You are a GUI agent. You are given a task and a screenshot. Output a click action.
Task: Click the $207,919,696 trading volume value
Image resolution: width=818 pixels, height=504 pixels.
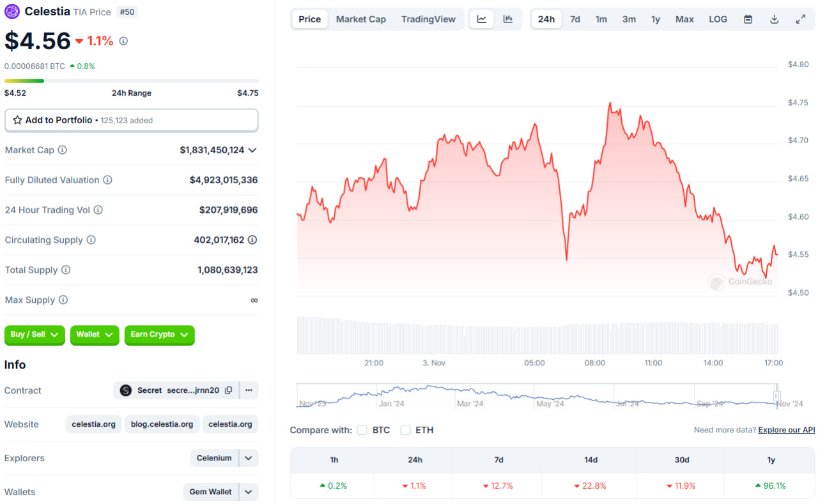[229, 210]
